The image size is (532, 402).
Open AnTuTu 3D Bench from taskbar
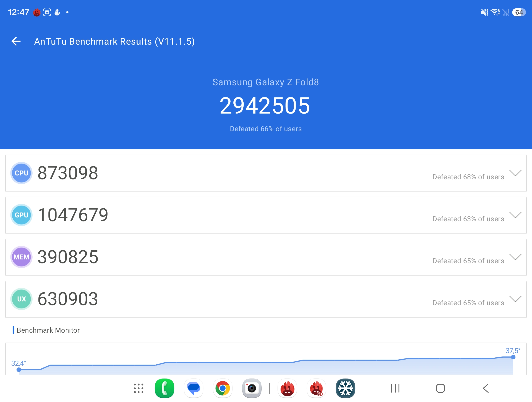point(316,388)
